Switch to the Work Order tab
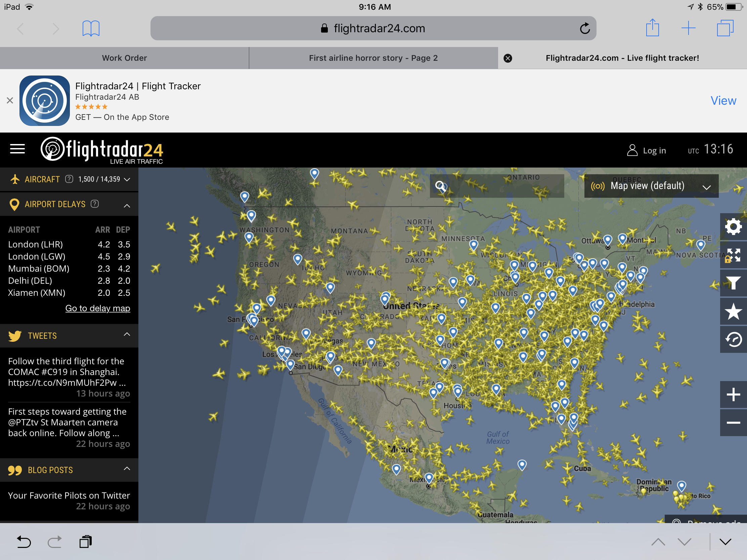 pyautogui.click(x=124, y=58)
